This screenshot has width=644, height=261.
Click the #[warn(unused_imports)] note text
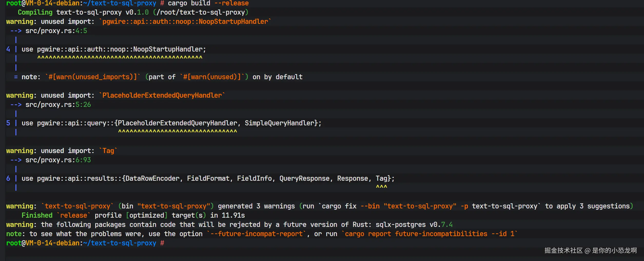[x=93, y=77]
